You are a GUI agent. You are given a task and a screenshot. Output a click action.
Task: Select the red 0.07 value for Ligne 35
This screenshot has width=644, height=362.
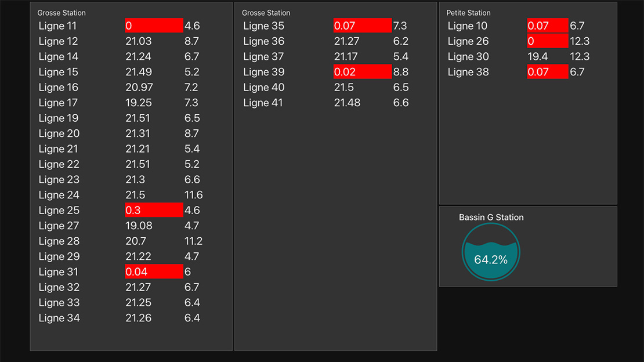coord(363,26)
